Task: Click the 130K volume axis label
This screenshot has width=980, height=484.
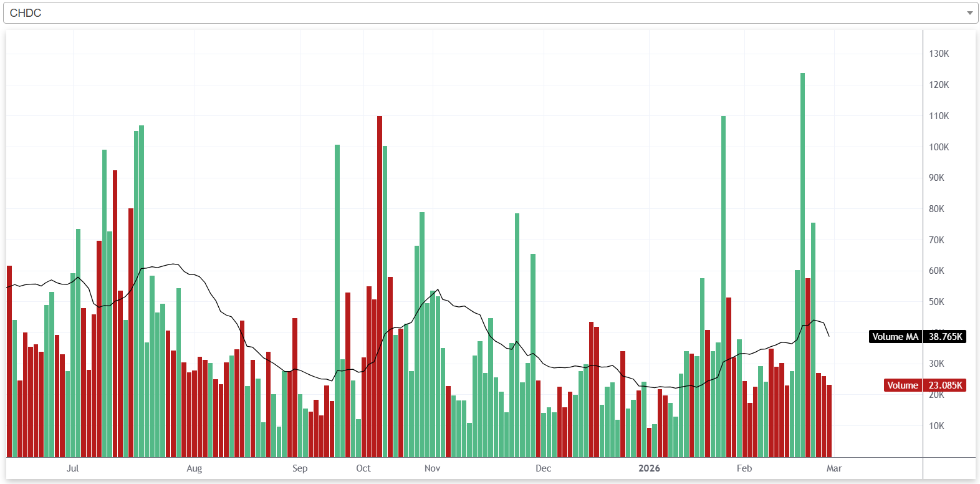Action: pyautogui.click(x=939, y=54)
